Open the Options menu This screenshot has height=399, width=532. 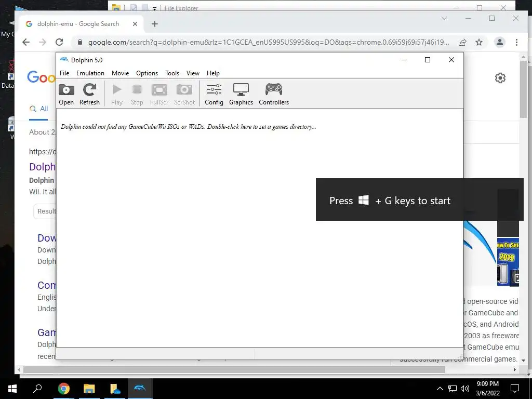point(147,73)
